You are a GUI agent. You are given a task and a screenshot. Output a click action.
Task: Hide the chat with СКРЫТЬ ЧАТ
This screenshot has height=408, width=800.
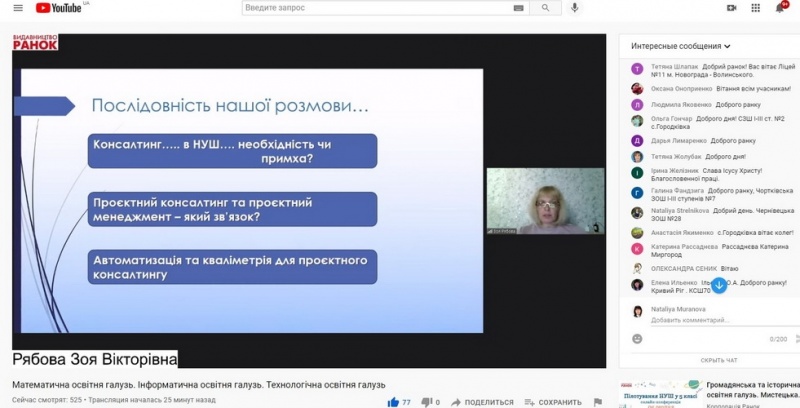click(718, 361)
